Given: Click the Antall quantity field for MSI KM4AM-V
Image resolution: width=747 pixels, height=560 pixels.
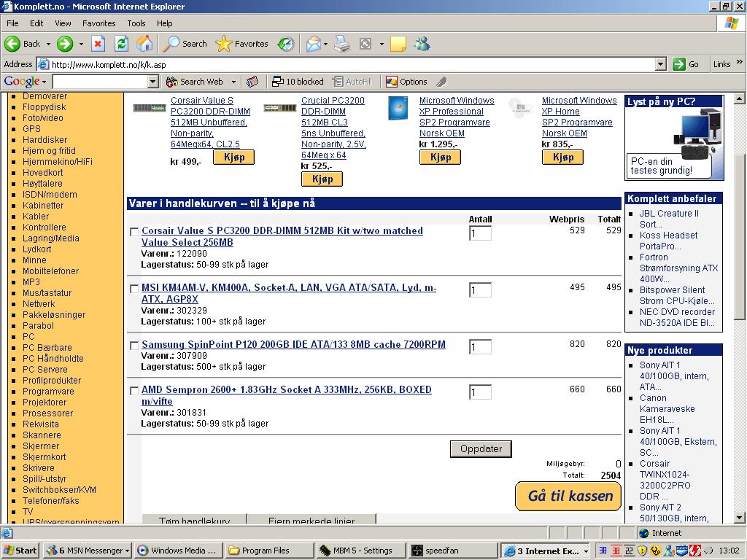Looking at the screenshot, I should [480, 289].
